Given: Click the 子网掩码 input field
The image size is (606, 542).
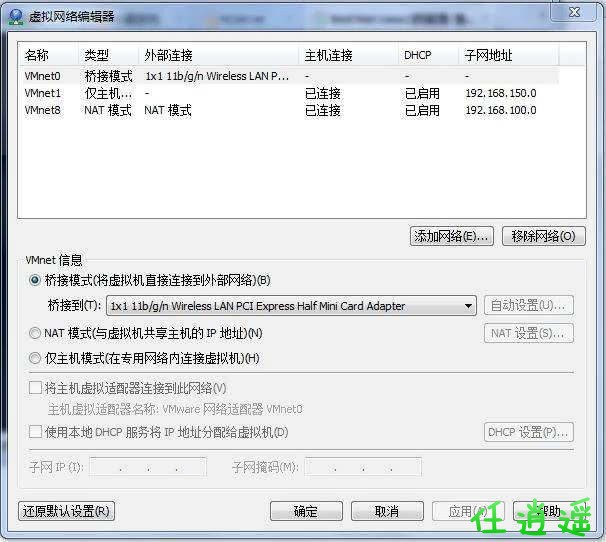Looking at the screenshot, I should tap(363, 467).
